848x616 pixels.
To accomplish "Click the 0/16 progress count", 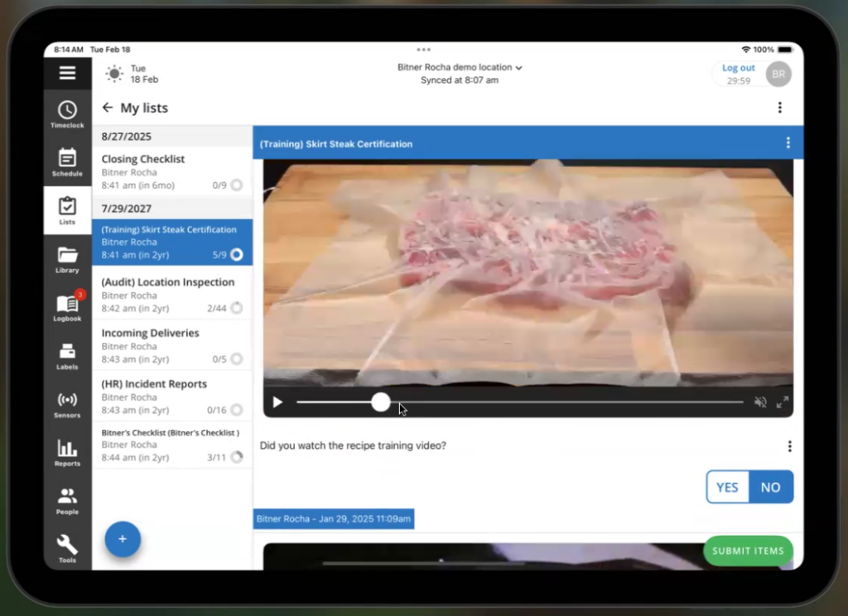I will [x=216, y=410].
